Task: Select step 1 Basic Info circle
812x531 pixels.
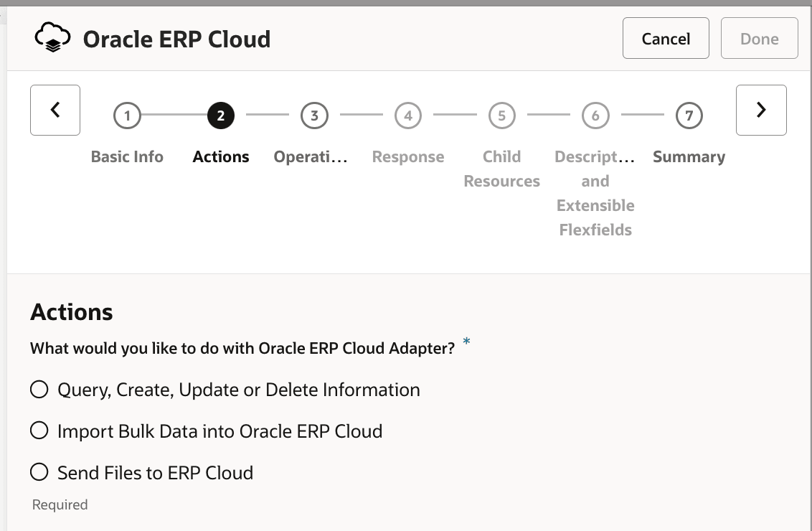Action: click(x=127, y=115)
